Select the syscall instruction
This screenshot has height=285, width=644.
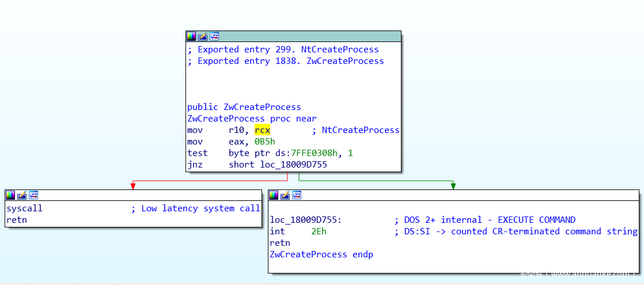pos(24,208)
